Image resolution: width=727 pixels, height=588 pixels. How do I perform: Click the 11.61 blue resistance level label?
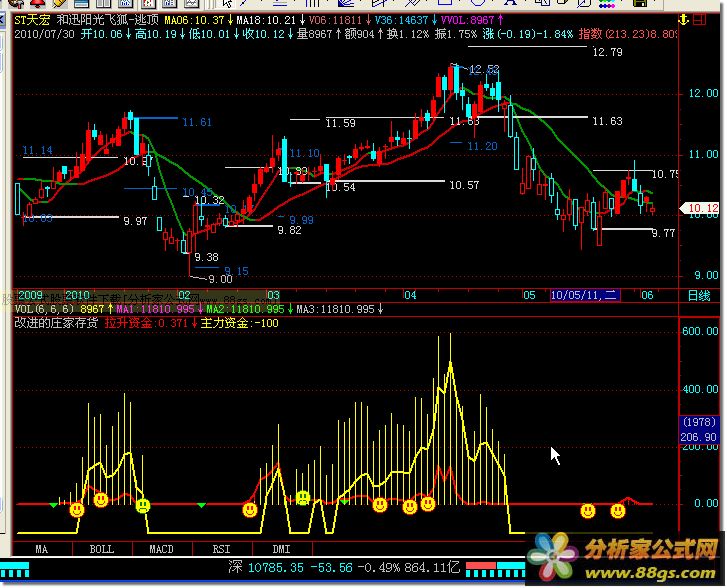point(197,122)
